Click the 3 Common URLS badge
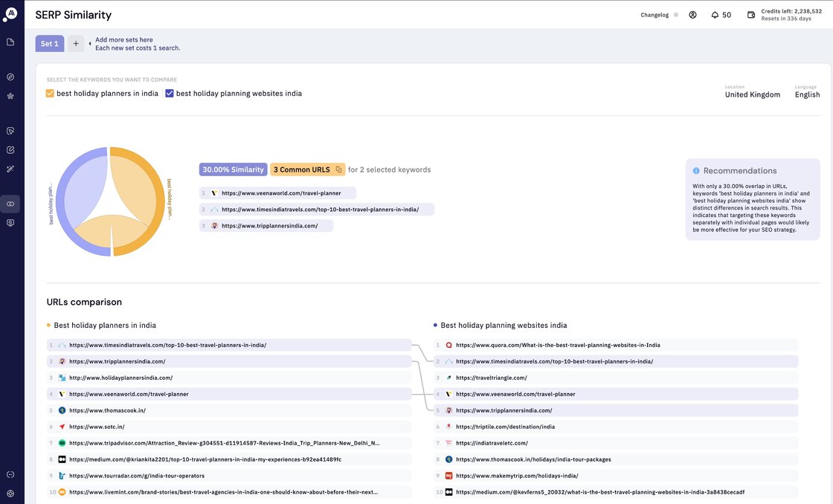Viewport: 833px width, 504px height. click(x=308, y=169)
